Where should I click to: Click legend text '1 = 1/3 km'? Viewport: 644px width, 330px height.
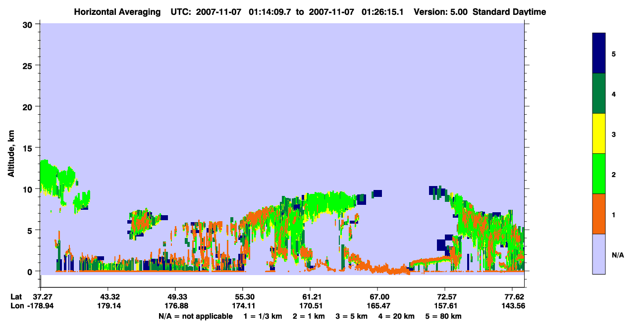[263, 316]
